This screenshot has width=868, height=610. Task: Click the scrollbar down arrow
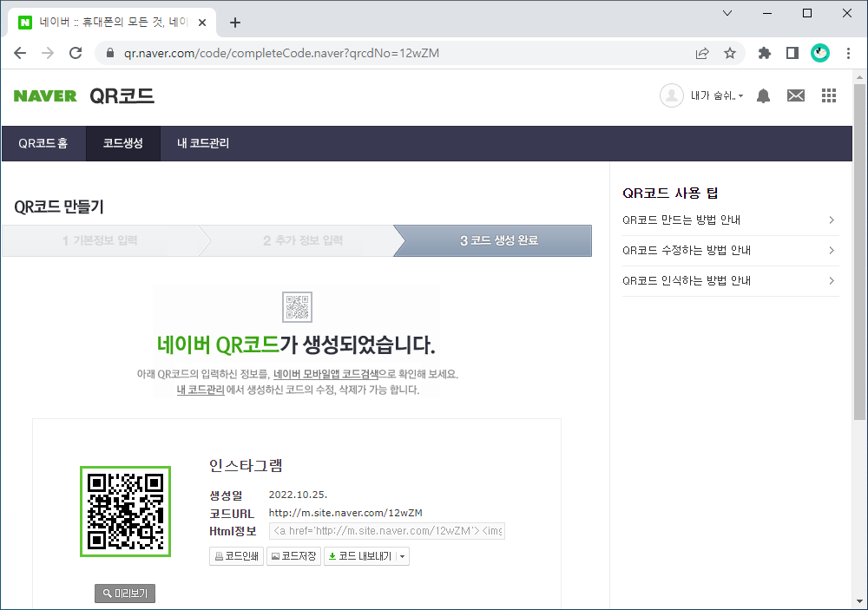pos(859,601)
